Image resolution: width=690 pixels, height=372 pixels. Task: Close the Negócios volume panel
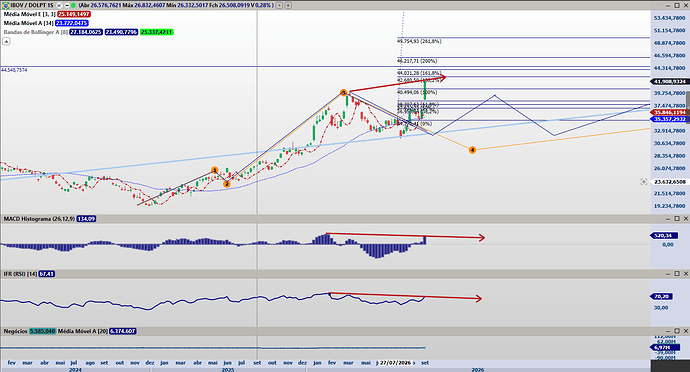pyautogui.click(x=686, y=331)
